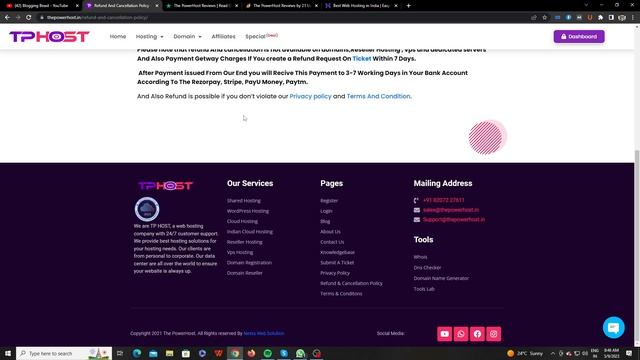Open Chrome three-dot menu

click(x=633, y=18)
